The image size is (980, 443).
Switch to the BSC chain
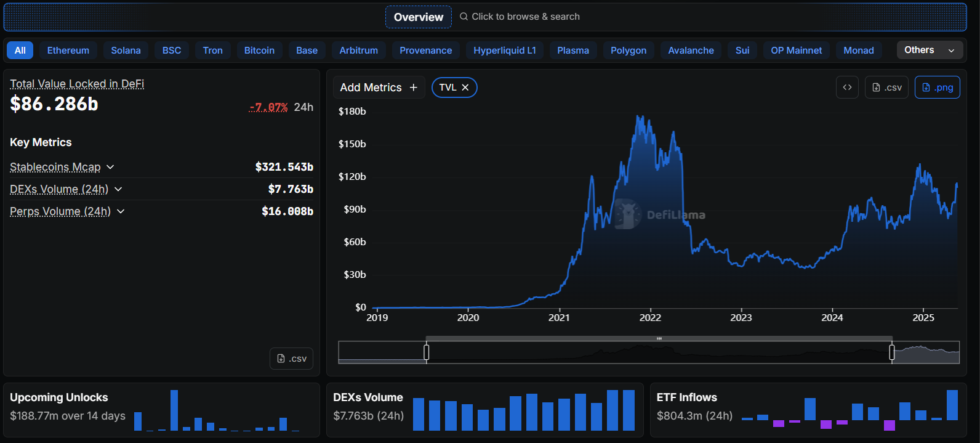pyautogui.click(x=172, y=51)
